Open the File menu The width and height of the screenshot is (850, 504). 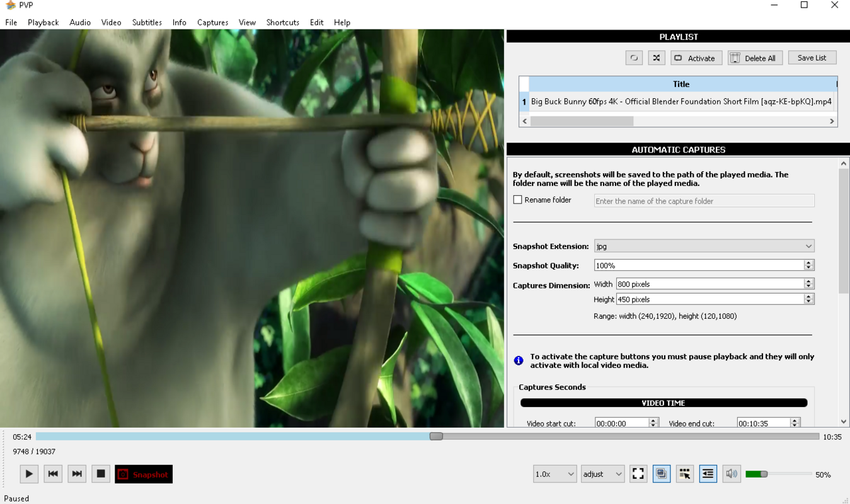tap(11, 22)
